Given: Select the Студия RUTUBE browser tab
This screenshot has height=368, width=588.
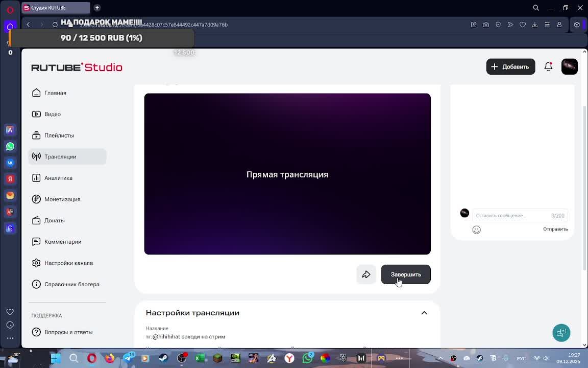Looking at the screenshot, I should coord(56,8).
